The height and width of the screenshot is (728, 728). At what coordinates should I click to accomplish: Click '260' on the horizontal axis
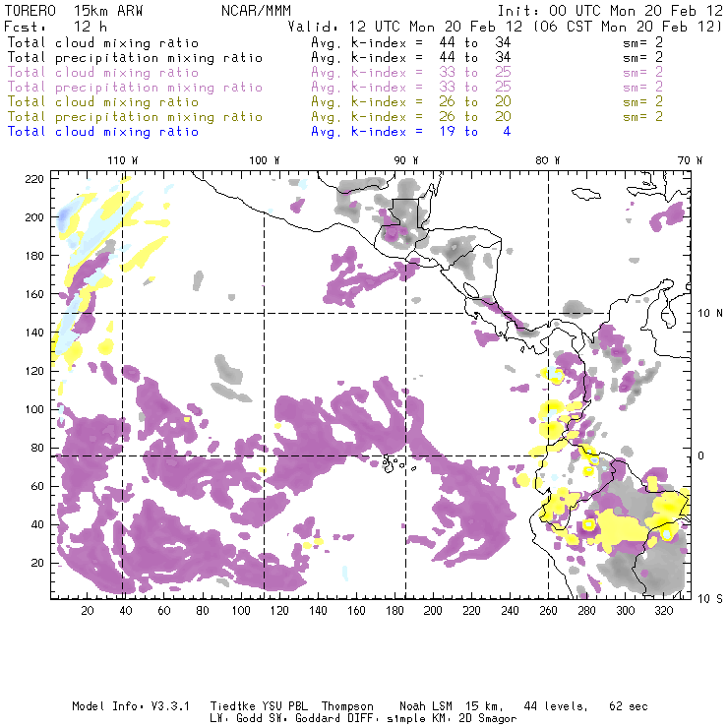click(x=548, y=611)
